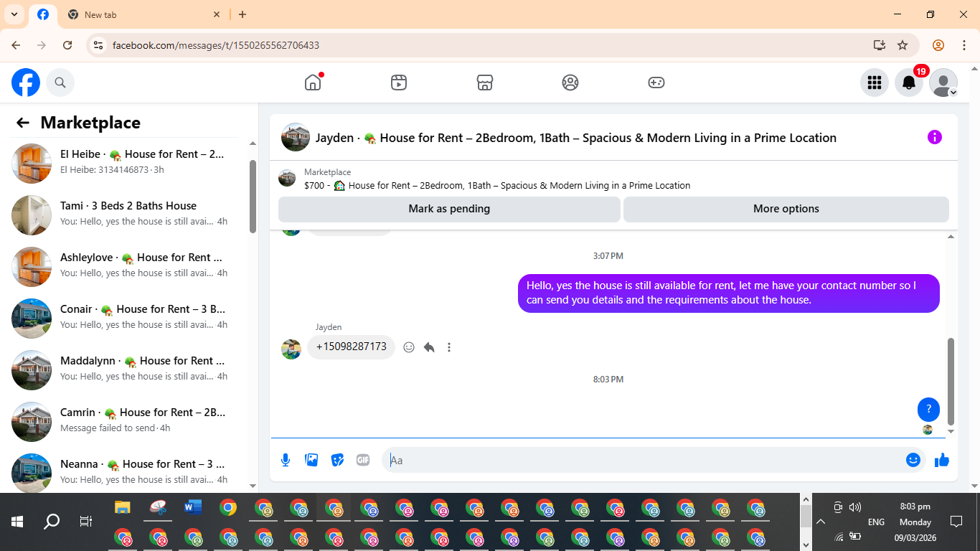Open the Facebook menu grid icon
Image resolution: width=980 pixels, height=551 pixels.
click(x=874, y=83)
